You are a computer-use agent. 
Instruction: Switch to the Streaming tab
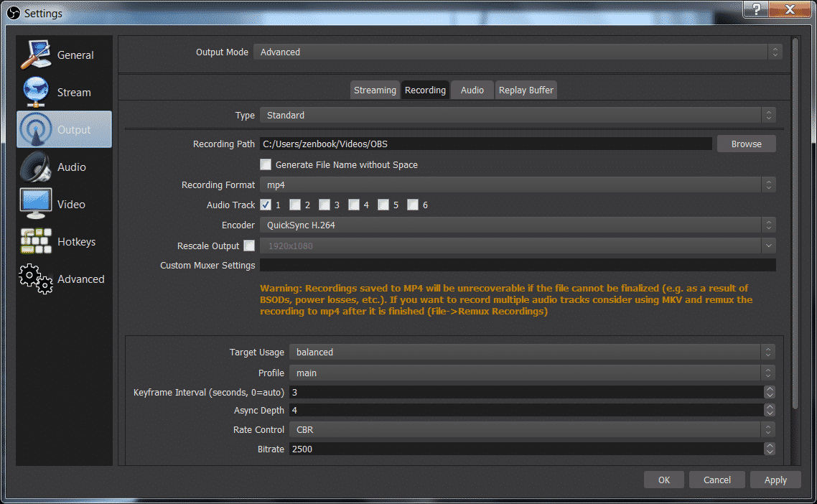click(374, 90)
